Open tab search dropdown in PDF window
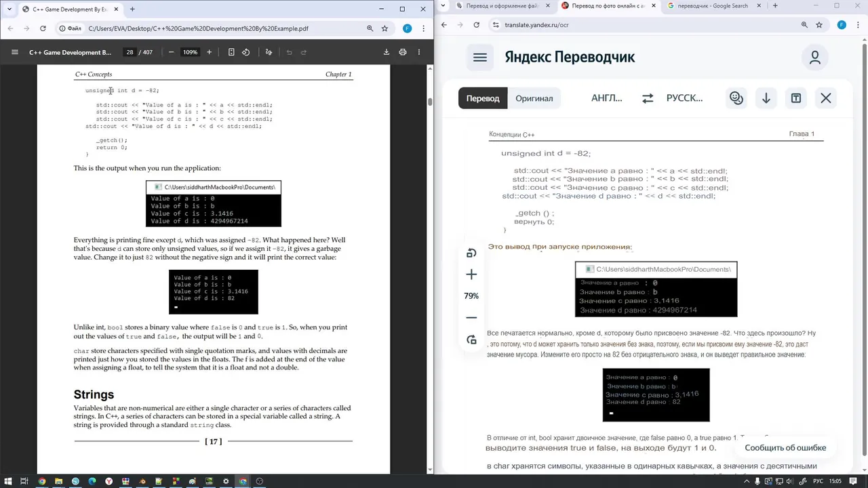Screen dimensions: 868x488 click(9, 9)
